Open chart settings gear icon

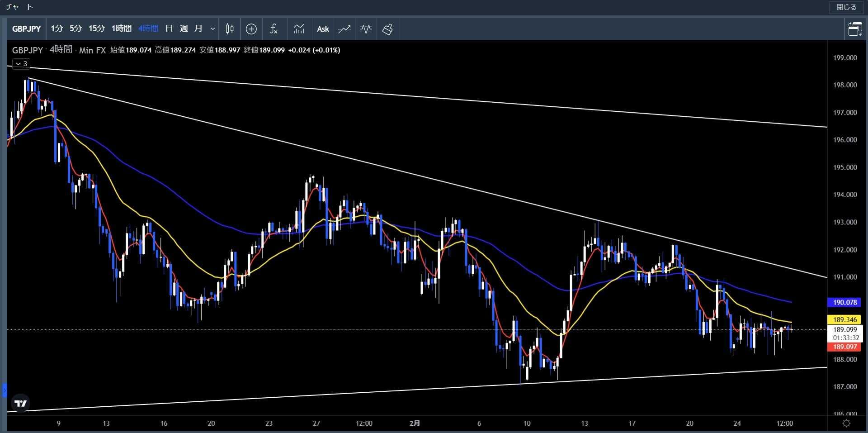[846, 423]
